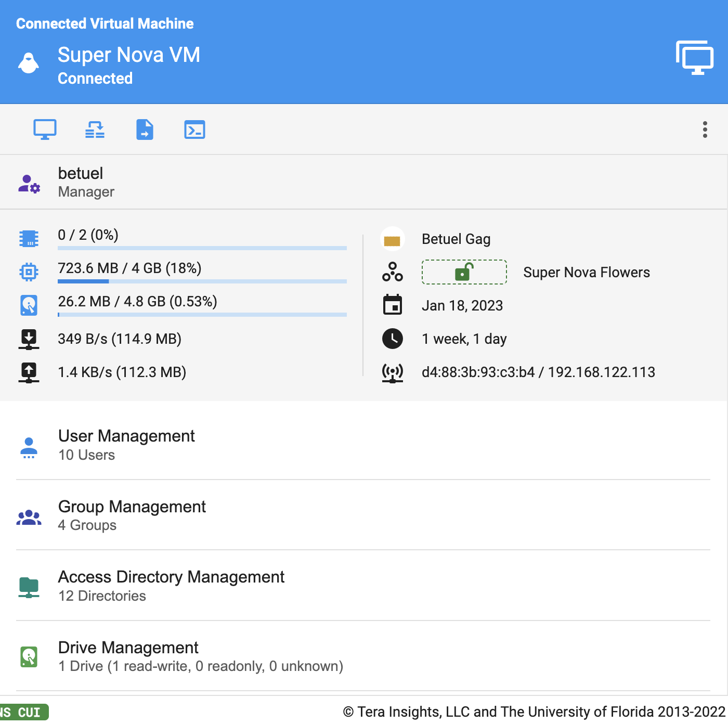
Task: Click the Super Nova Flowers project name
Action: point(586,273)
